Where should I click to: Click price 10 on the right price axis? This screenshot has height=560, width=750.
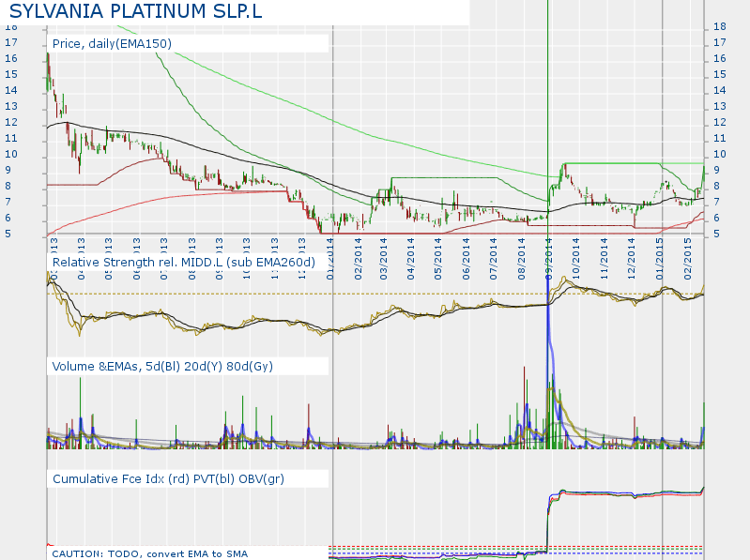click(x=720, y=155)
